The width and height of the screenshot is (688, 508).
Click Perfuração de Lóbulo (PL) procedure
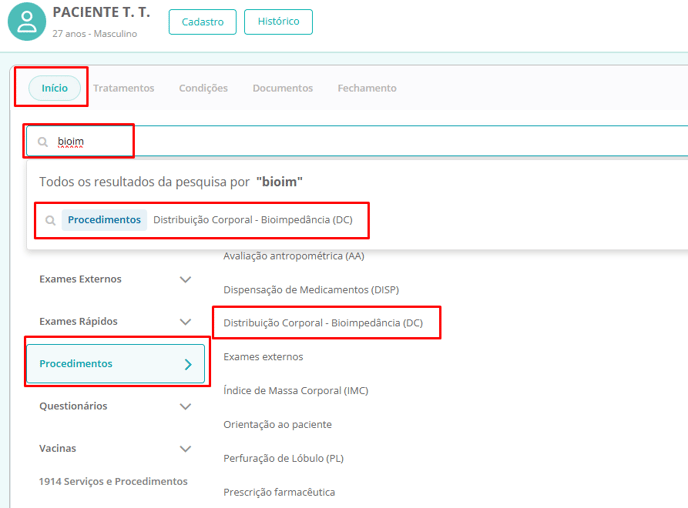click(287, 458)
